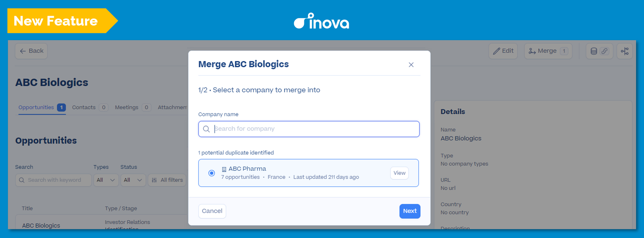Open the hierarchy tree icon button
This screenshot has height=238, width=644.
[625, 51]
